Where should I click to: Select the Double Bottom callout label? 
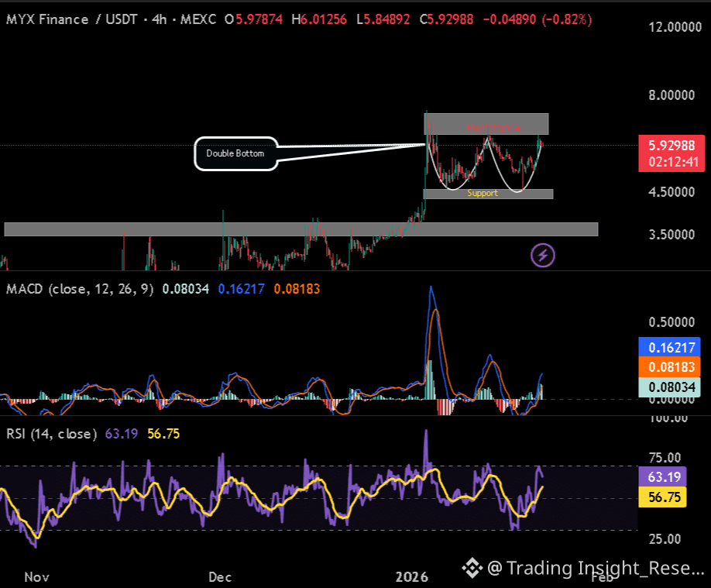coord(235,153)
